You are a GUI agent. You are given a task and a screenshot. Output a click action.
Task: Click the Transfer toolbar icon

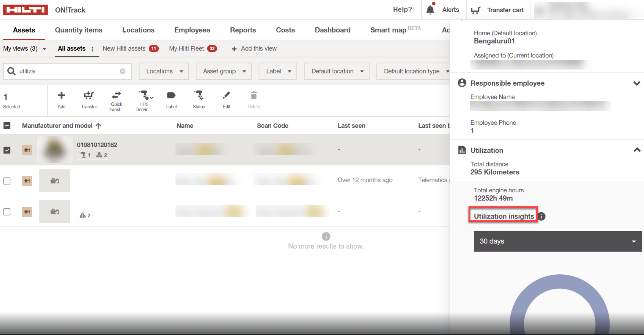pos(89,96)
